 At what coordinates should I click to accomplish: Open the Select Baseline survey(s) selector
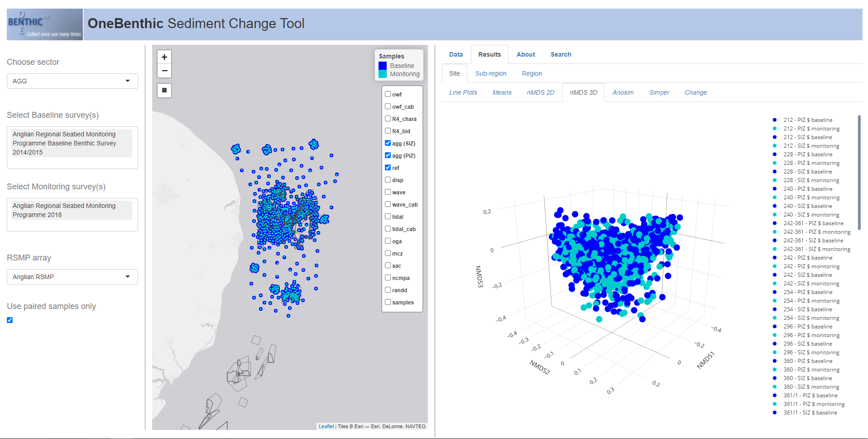point(72,148)
